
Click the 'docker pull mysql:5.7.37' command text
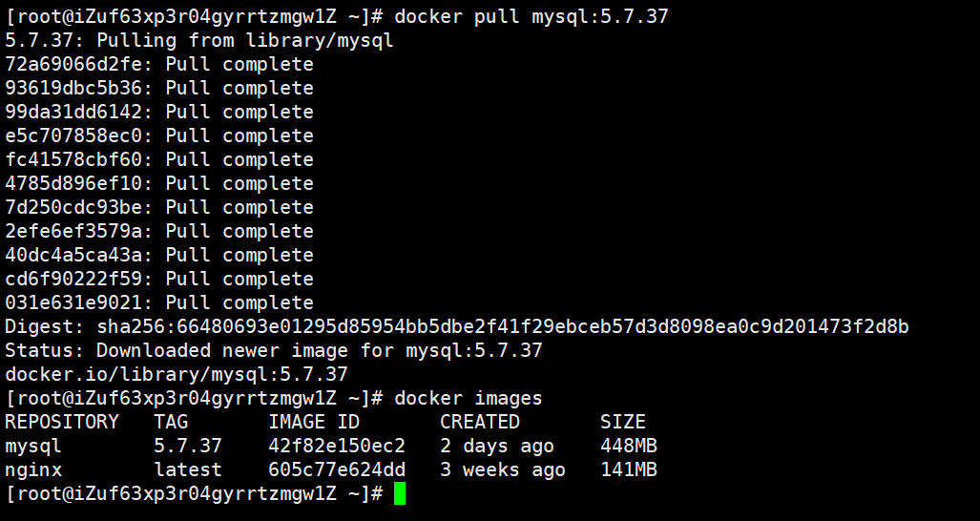(x=531, y=16)
